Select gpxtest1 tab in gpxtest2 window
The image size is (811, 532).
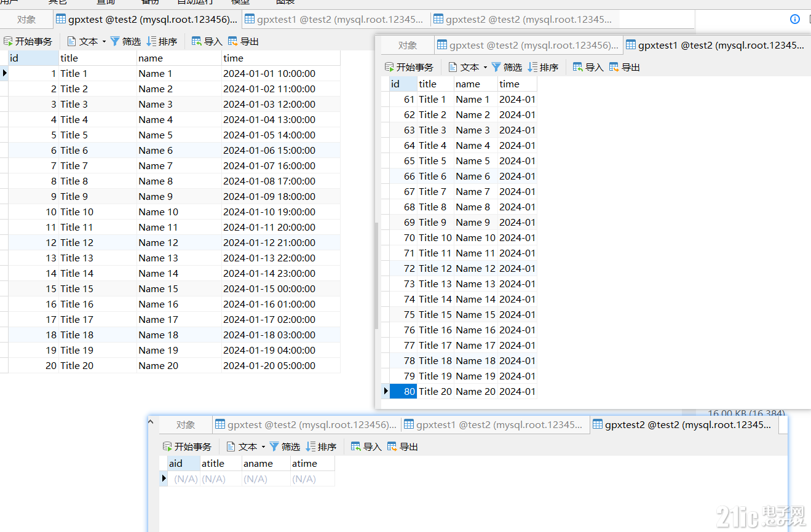pyautogui.click(x=495, y=424)
